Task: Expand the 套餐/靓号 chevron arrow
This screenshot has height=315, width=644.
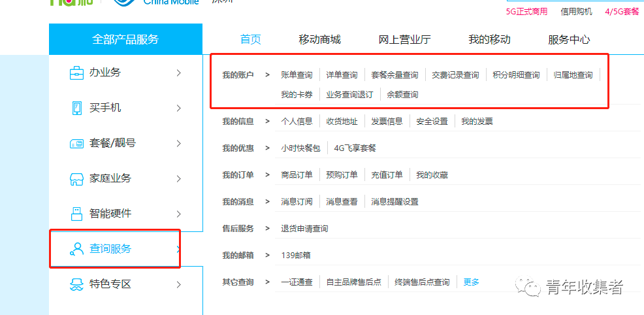Action: point(179,144)
